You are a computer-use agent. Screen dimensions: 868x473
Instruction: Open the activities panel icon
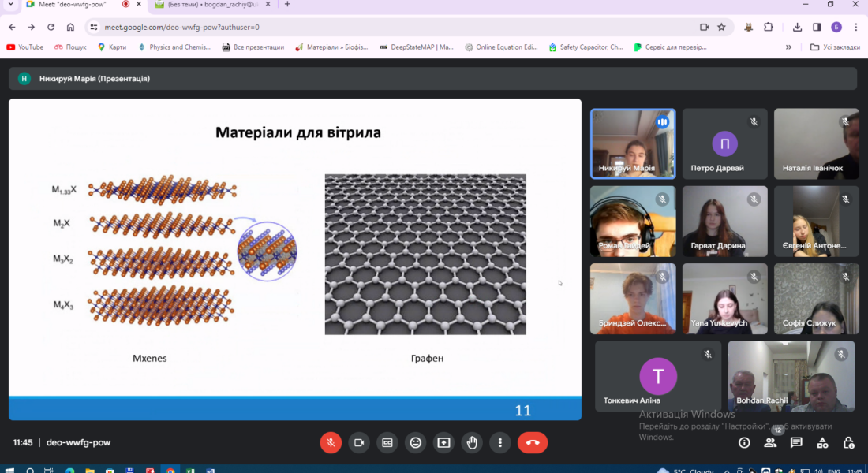pos(822,442)
